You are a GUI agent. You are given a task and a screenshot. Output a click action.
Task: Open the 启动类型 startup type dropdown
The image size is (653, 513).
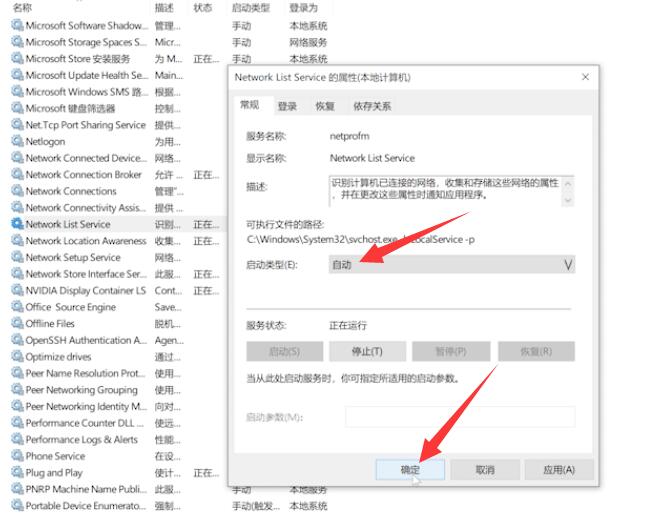(452, 264)
